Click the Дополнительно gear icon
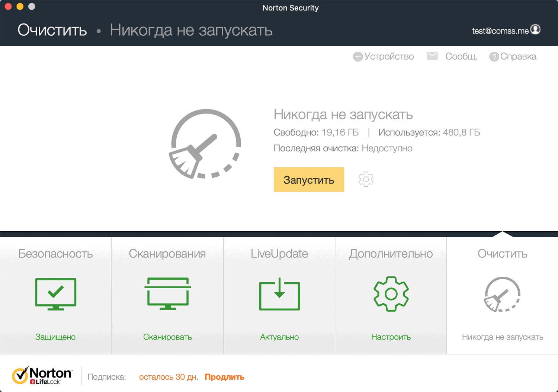Screen dimensions: 558x392 [x=391, y=294]
